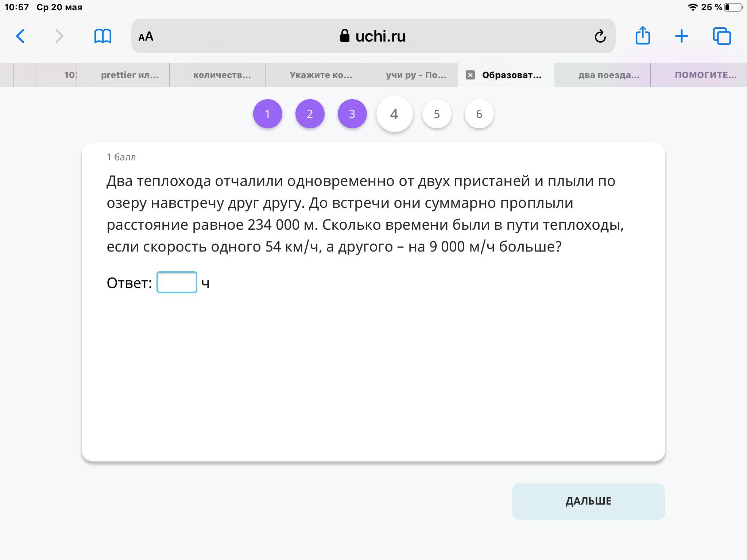This screenshot has width=747, height=560.
Task: Go to question 1 circle
Action: 267,114
